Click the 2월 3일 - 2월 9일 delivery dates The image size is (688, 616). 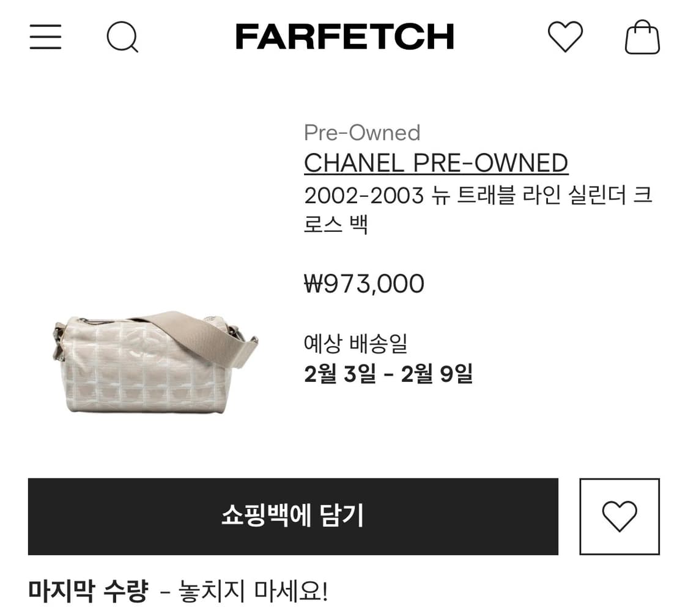[x=388, y=374]
